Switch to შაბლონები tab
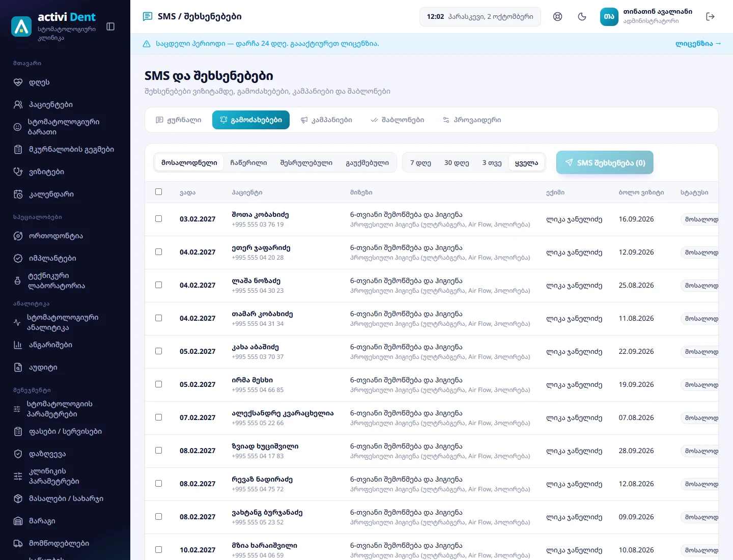Screen dimensions: 733x560 click(x=397, y=120)
